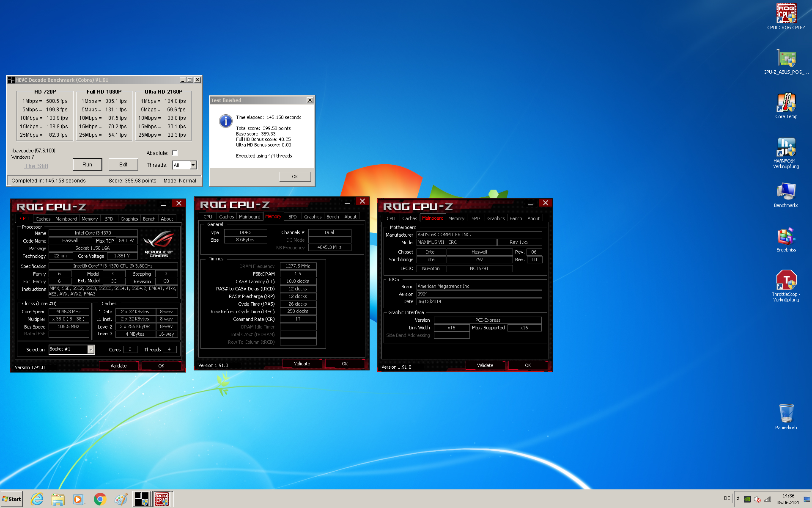Open Mainboard tab in CPU window
Viewport: 812px width, 508px height.
(x=66, y=219)
